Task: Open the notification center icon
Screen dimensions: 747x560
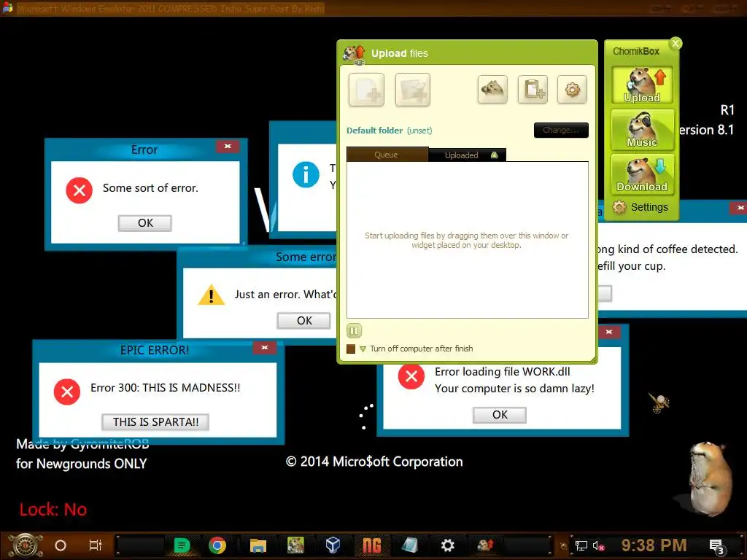Action: tap(716, 546)
